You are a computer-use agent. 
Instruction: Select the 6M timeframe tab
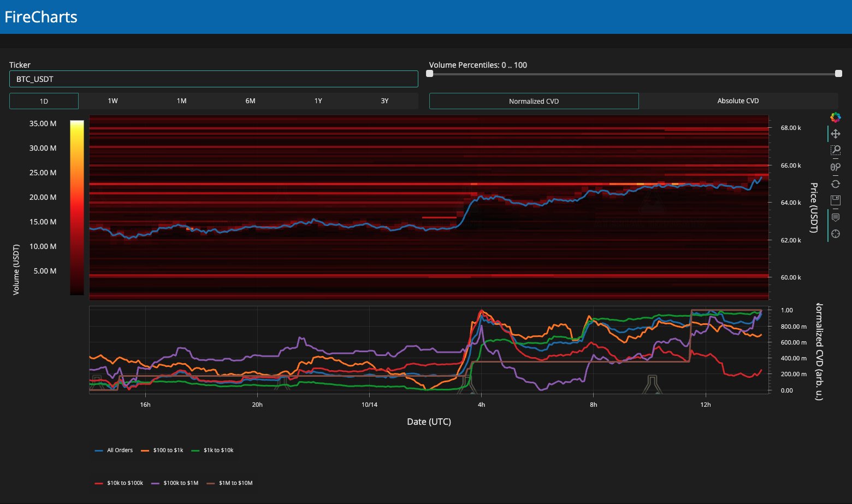(250, 101)
